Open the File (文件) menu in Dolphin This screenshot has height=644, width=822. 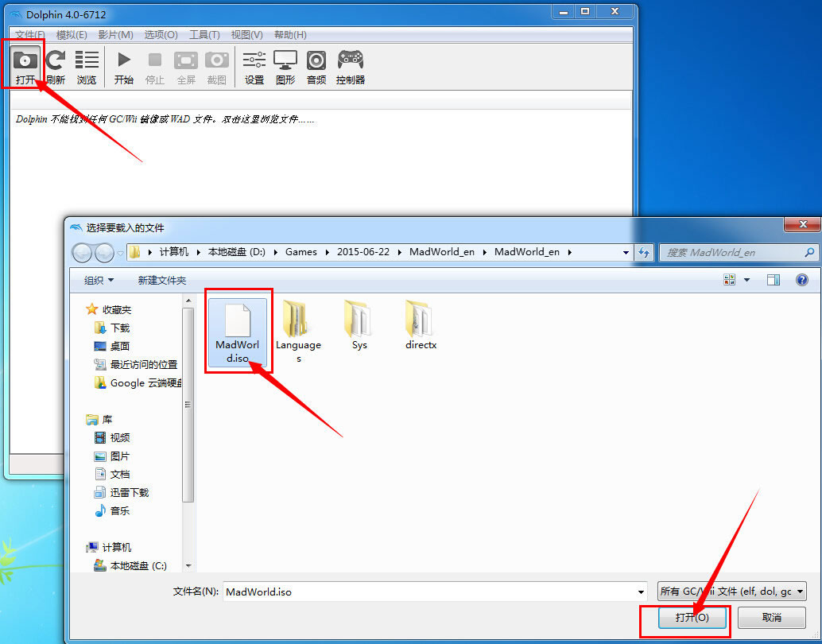coord(30,35)
